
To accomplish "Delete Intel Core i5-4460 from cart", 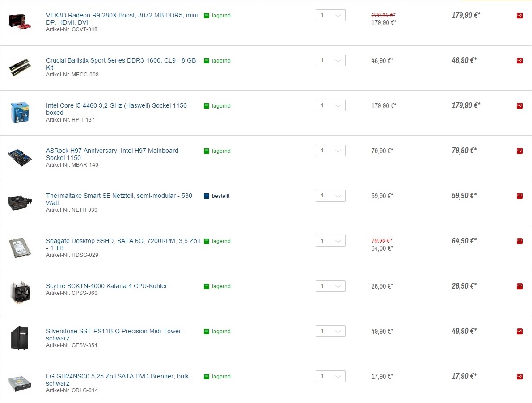I will [519, 106].
